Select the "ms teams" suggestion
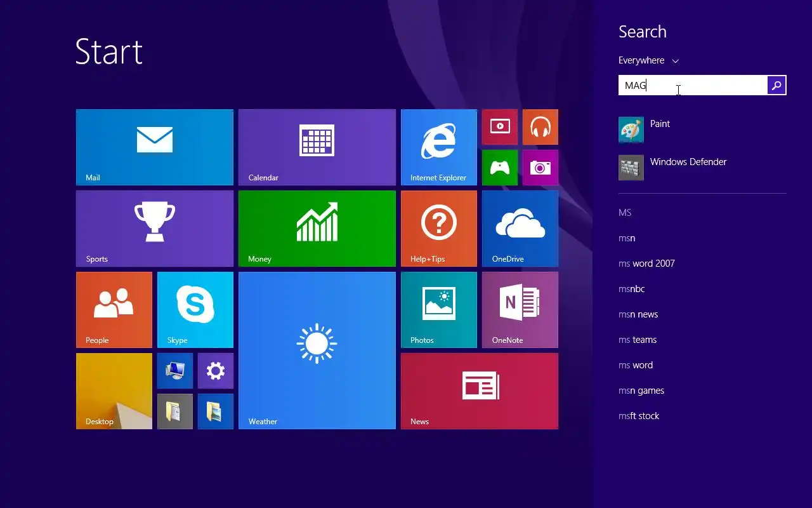This screenshot has width=812, height=508. tap(638, 340)
